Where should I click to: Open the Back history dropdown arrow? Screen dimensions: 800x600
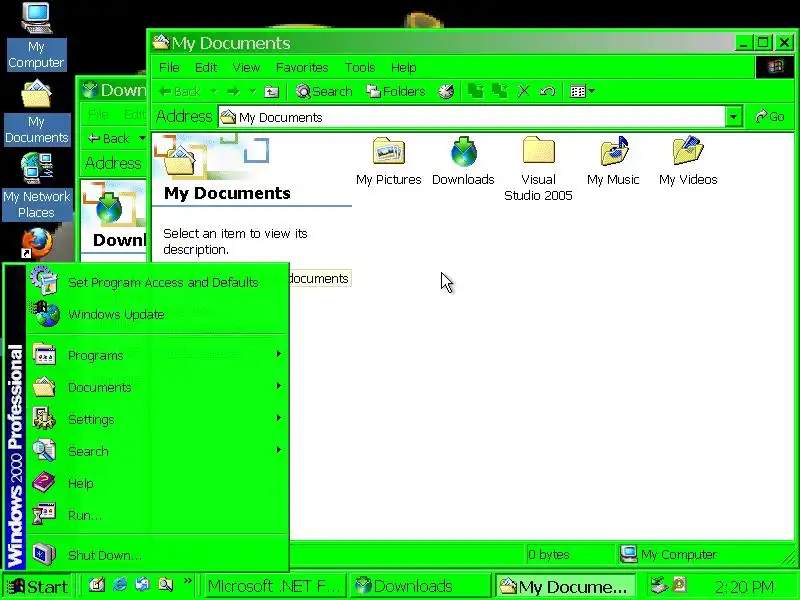(x=214, y=92)
